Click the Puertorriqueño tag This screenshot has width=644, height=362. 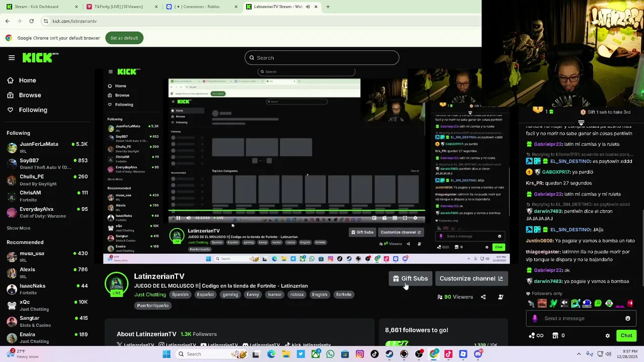pyautogui.click(x=153, y=306)
